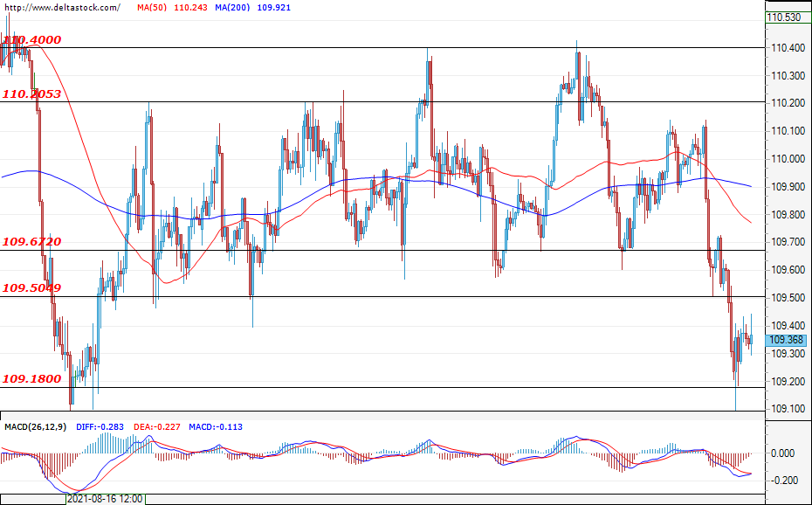Click the 110.300 price axis tick
This screenshot has height=505, width=812.
pyautogui.click(x=788, y=76)
